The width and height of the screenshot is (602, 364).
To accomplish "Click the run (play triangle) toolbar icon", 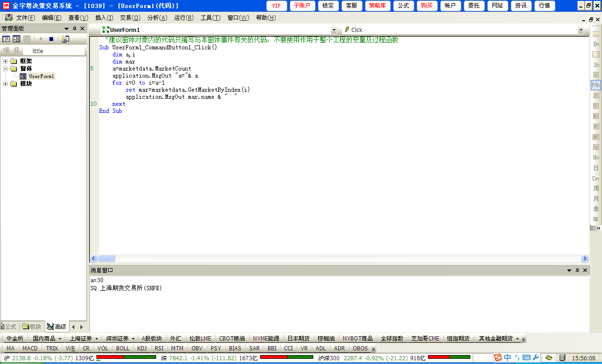I will pyautogui.click(x=41, y=39).
